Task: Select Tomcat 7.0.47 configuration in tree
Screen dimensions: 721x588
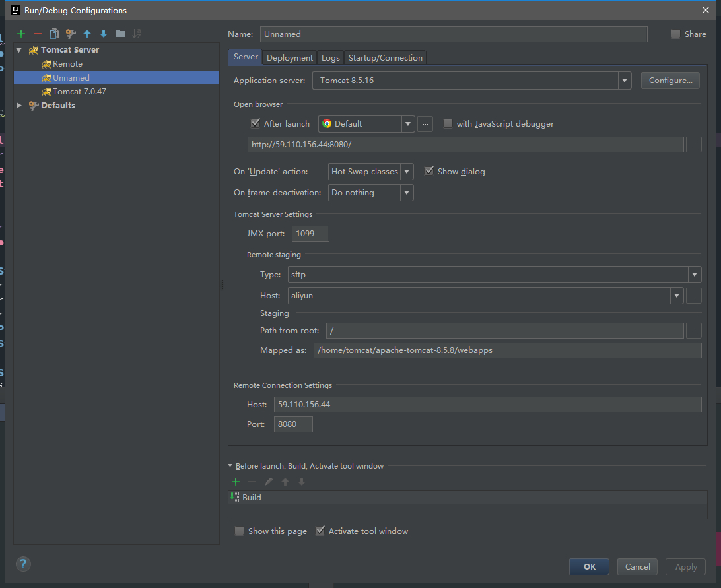Action: 79,92
